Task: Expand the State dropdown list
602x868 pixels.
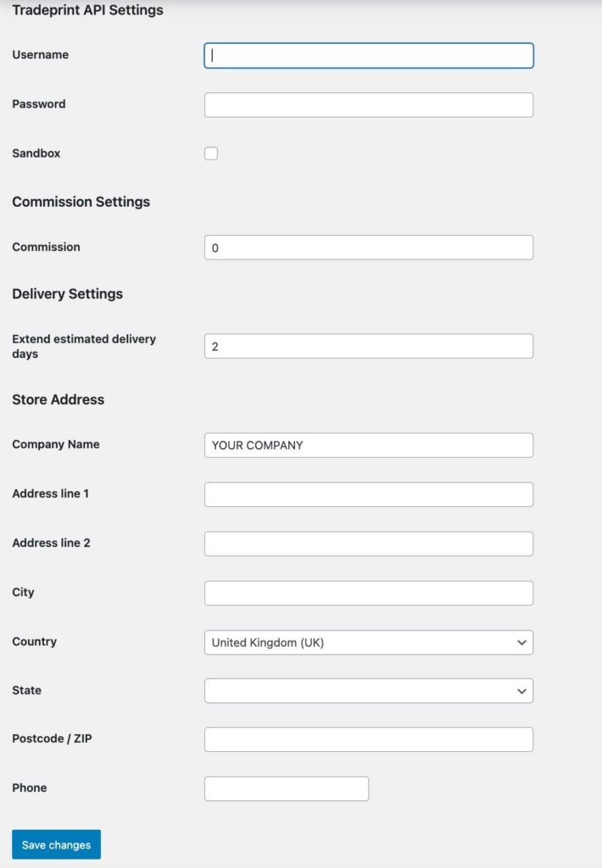Action: (368, 691)
